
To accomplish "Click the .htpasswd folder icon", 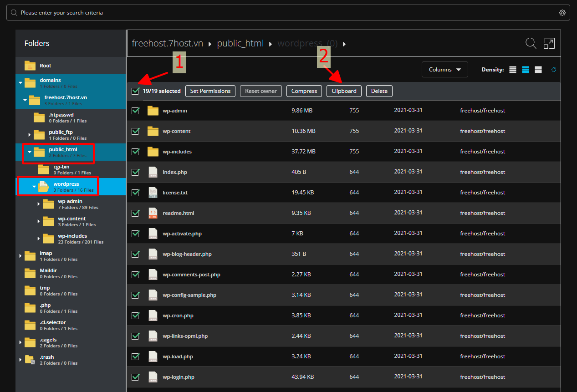I will coord(39,117).
